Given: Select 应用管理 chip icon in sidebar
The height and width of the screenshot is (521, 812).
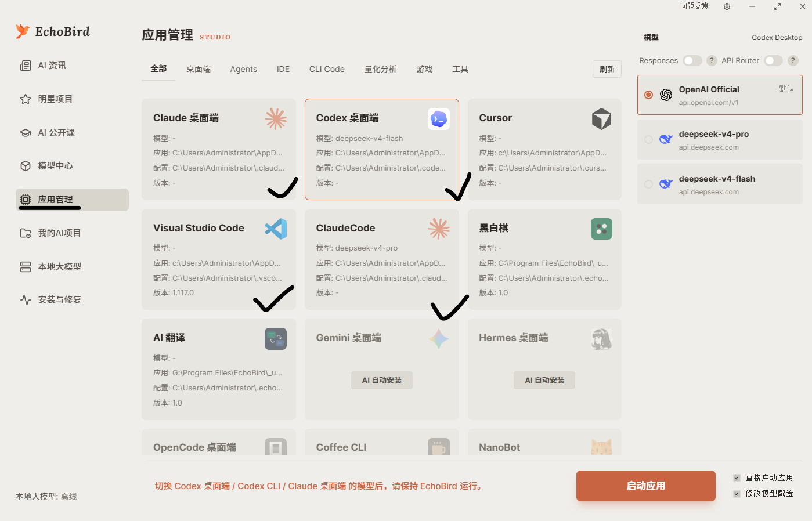Looking at the screenshot, I should tap(26, 200).
